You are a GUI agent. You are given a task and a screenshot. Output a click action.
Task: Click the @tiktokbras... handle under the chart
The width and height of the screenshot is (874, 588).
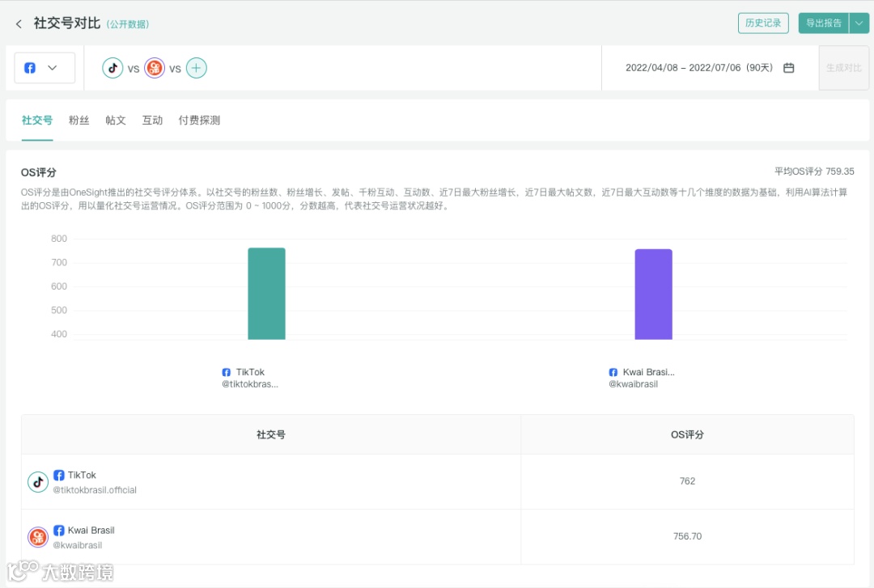point(250,384)
